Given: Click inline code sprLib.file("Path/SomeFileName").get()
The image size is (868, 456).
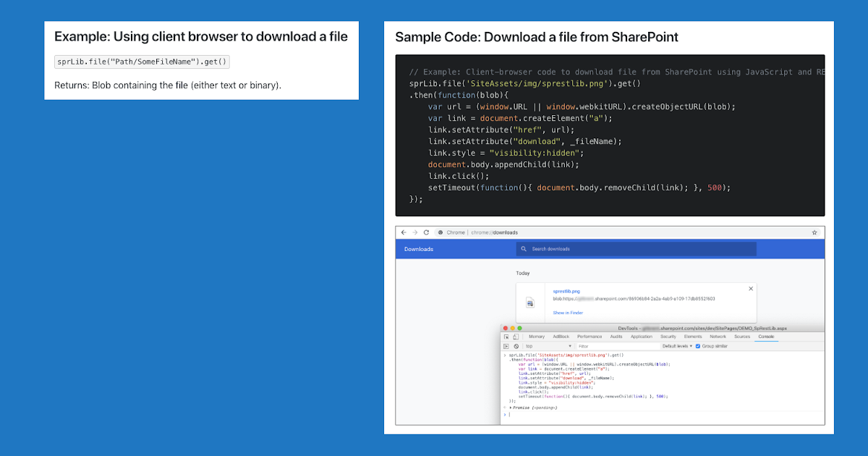Looking at the screenshot, I should pos(142,62).
